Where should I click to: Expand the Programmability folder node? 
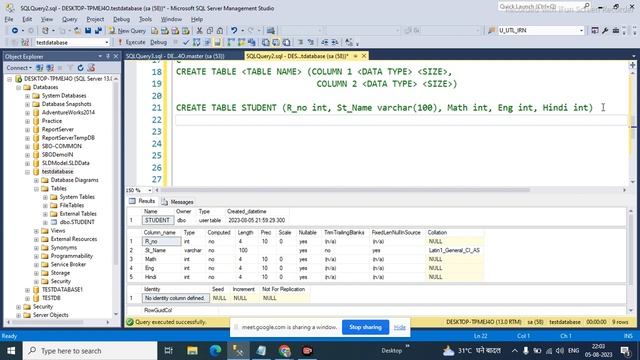point(36,256)
